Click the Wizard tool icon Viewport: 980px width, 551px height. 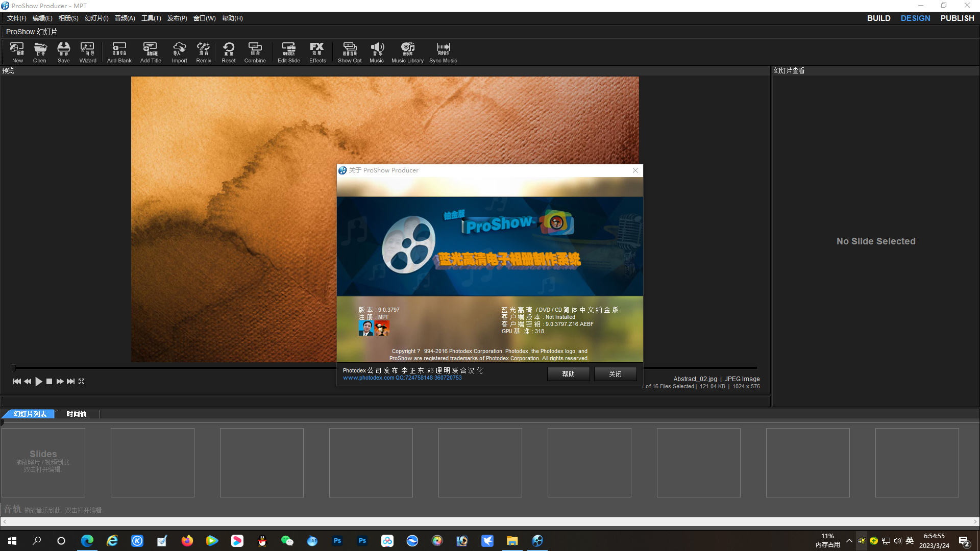(x=88, y=52)
